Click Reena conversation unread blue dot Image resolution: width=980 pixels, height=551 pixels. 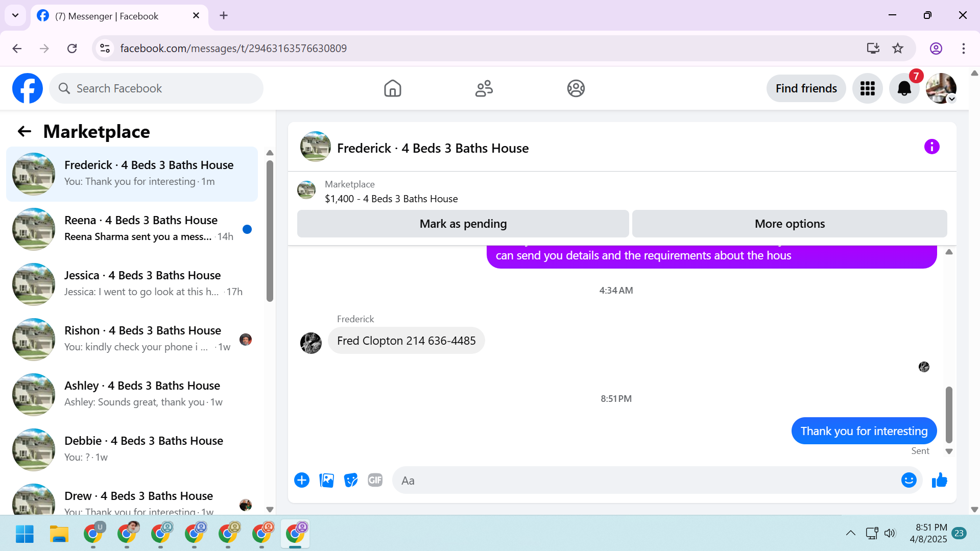(x=247, y=229)
